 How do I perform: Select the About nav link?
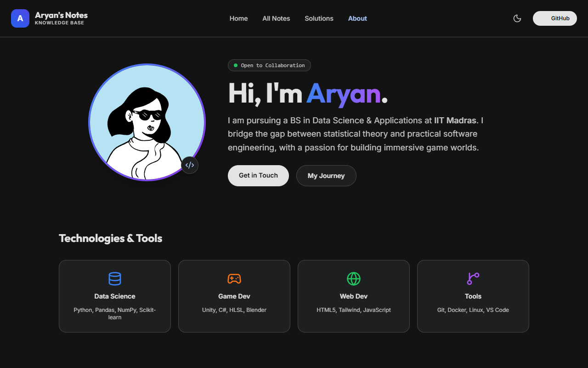[357, 18]
